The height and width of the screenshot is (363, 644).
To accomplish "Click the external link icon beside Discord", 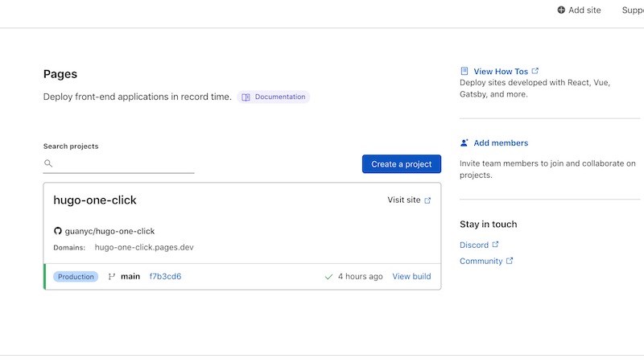I will click(x=495, y=245).
